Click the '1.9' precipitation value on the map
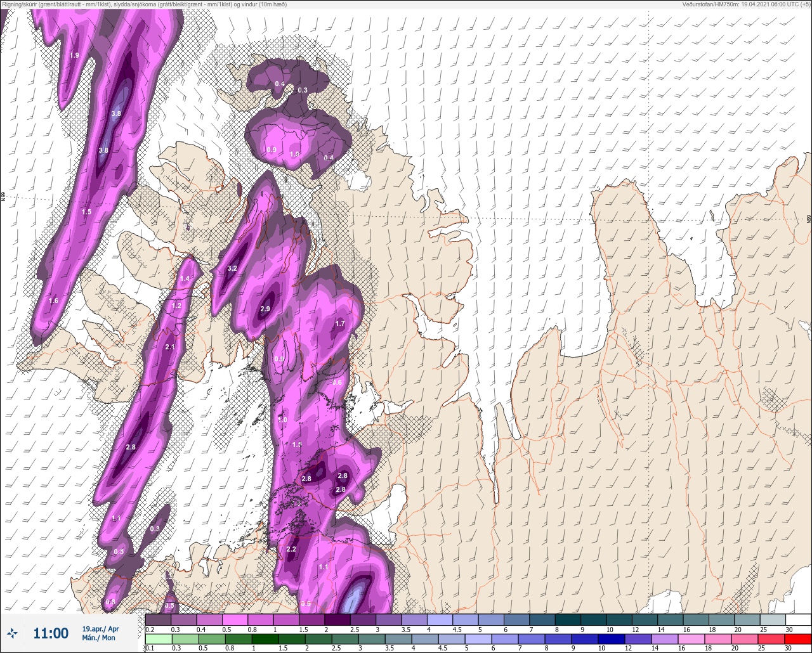Viewport: 812px width, 653px height. (74, 55)
